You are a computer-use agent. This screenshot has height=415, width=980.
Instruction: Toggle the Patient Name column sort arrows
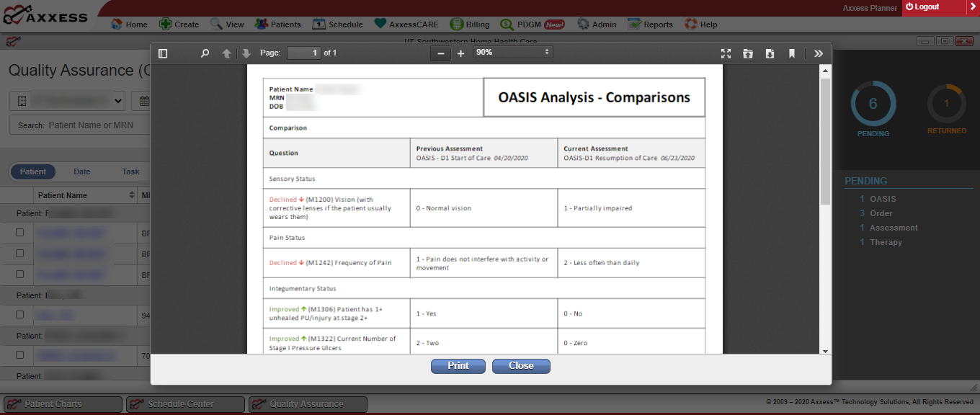tap(132, 195)
